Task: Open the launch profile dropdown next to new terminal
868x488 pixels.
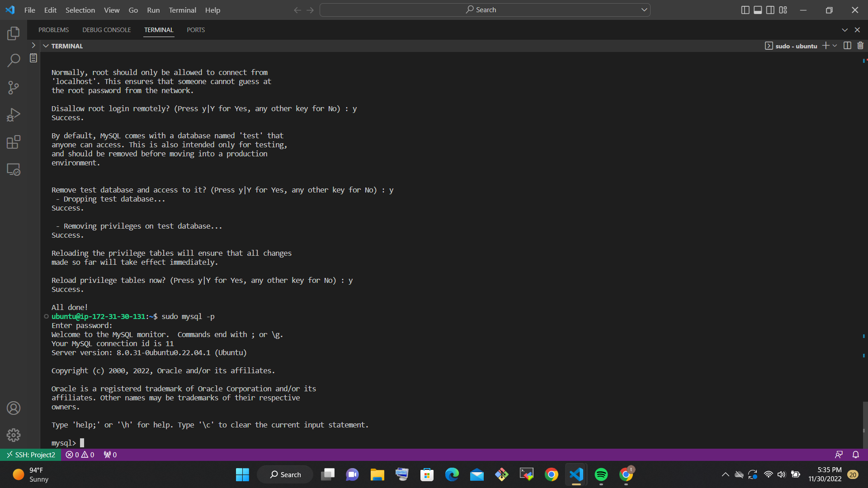Action: [x=834, y=45]
